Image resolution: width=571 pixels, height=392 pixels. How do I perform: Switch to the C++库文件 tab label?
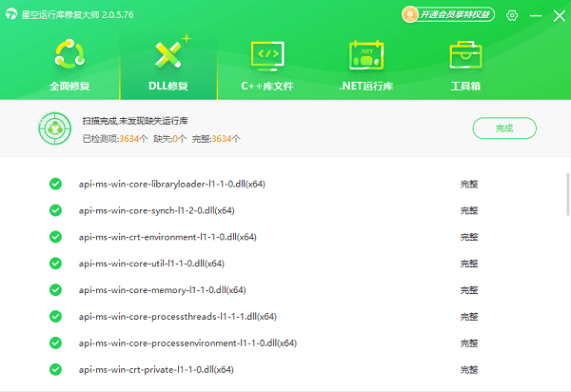point(267,87)
